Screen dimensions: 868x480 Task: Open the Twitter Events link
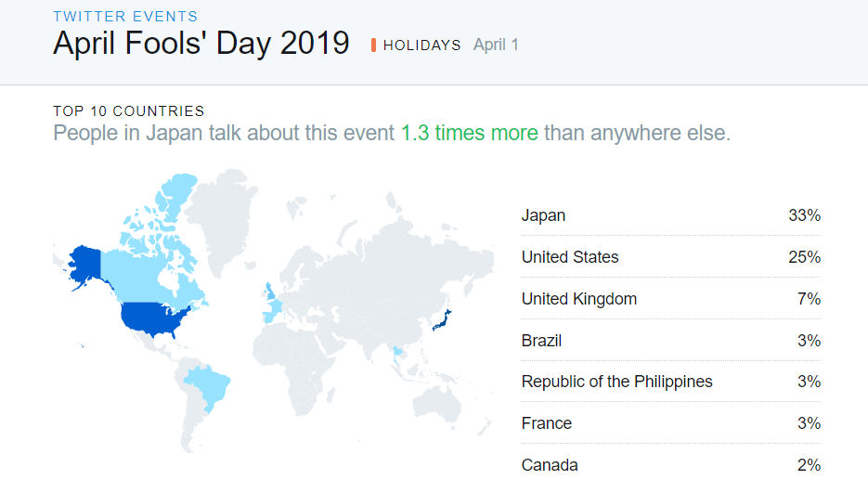pos(125,17)
